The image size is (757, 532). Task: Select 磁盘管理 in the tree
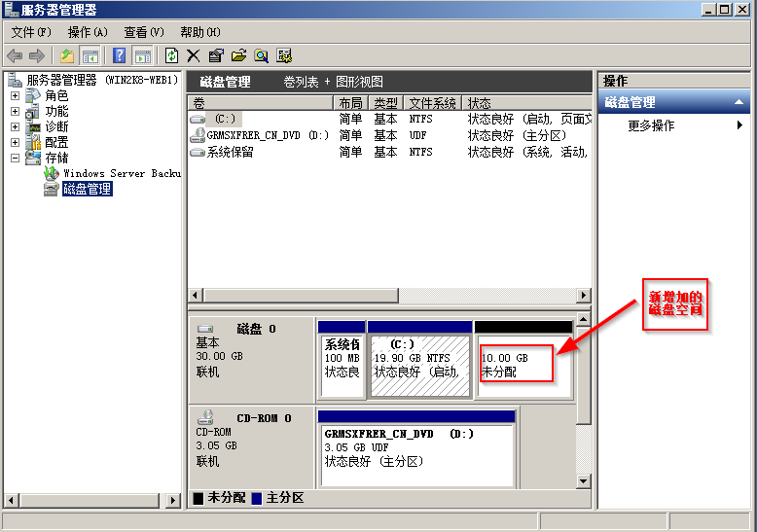(88, 189)
